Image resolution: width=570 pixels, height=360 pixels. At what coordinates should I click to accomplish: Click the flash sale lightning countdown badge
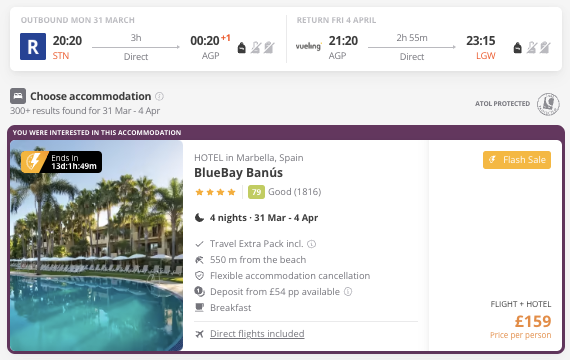[61, 162]
